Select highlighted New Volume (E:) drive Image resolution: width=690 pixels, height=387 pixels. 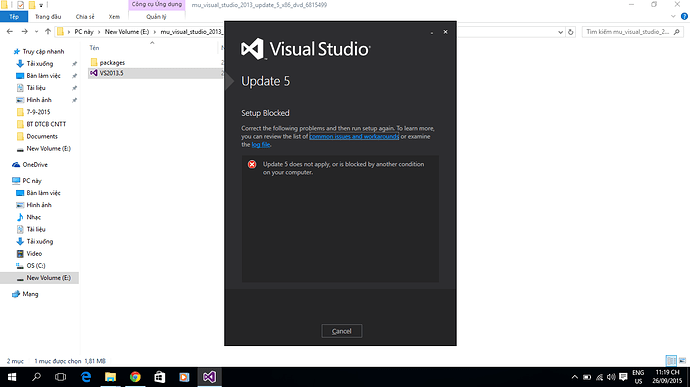tap(48, 278)
